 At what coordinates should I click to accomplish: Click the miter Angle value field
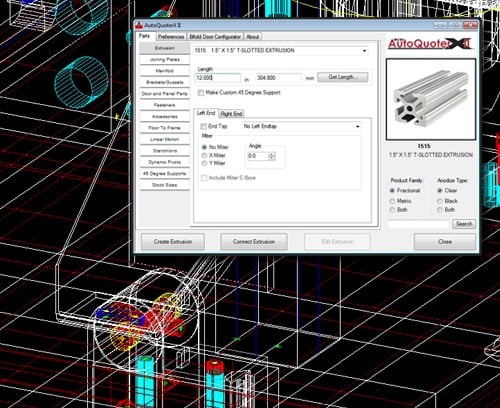point(258,156)
